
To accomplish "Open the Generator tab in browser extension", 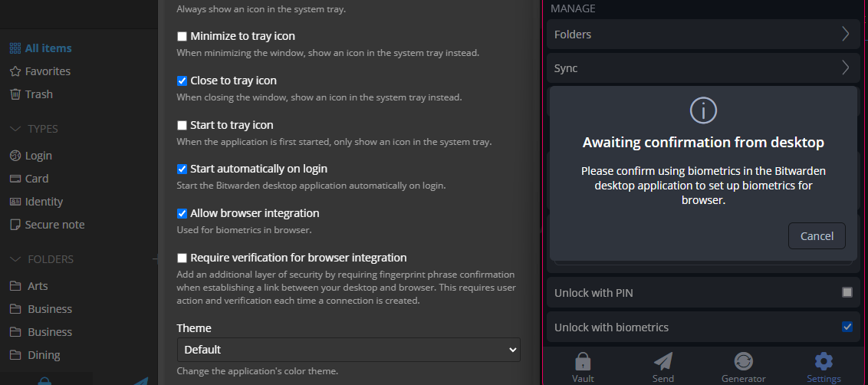I will [744, 368].
